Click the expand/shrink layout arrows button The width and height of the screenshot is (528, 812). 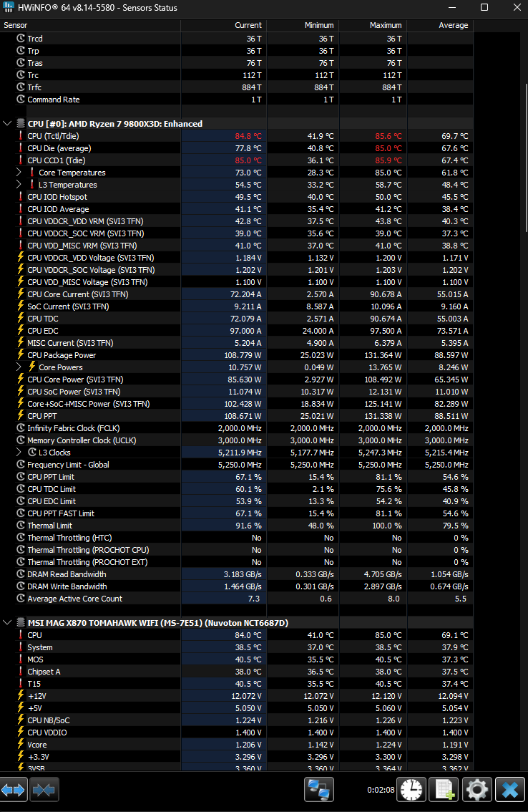13,791
